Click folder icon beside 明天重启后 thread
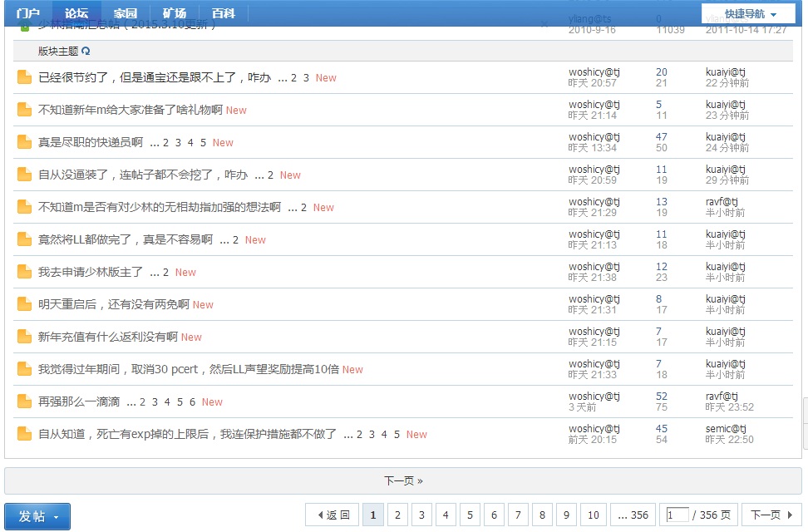Image resolution: width=808 pixels, height=532 pixels. [24, 305]
